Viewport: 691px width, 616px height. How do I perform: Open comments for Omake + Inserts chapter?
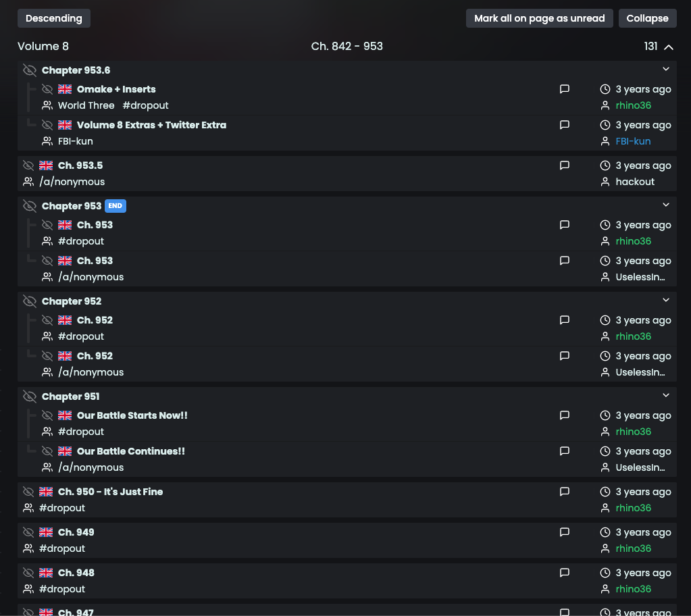coord(565,89)
